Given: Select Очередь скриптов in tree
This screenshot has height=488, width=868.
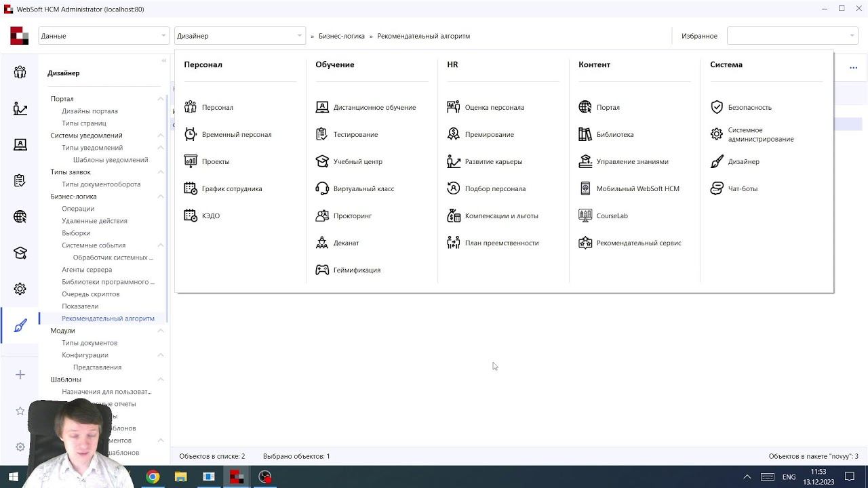Looking at the screenshot, I should [91, 294].
